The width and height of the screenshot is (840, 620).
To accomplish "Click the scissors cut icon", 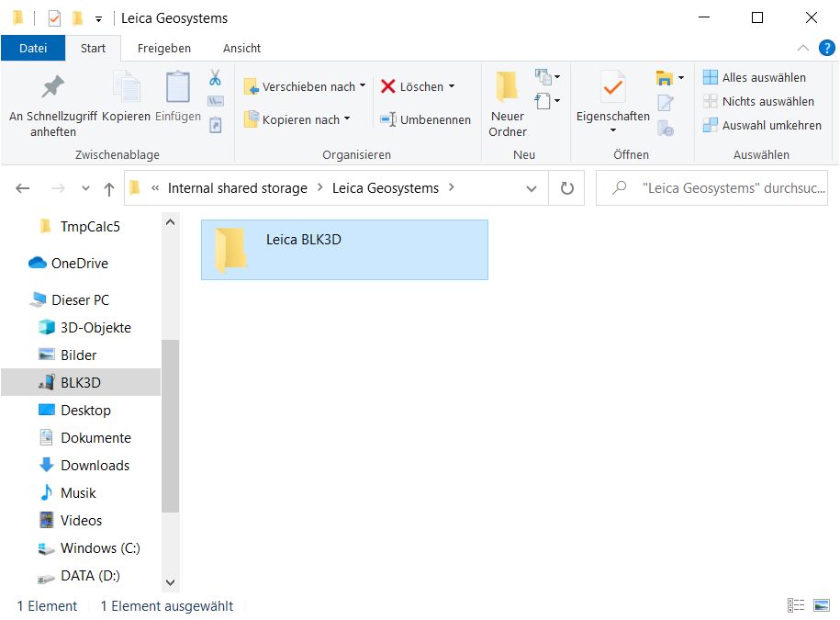I will [x=215, y=78].
